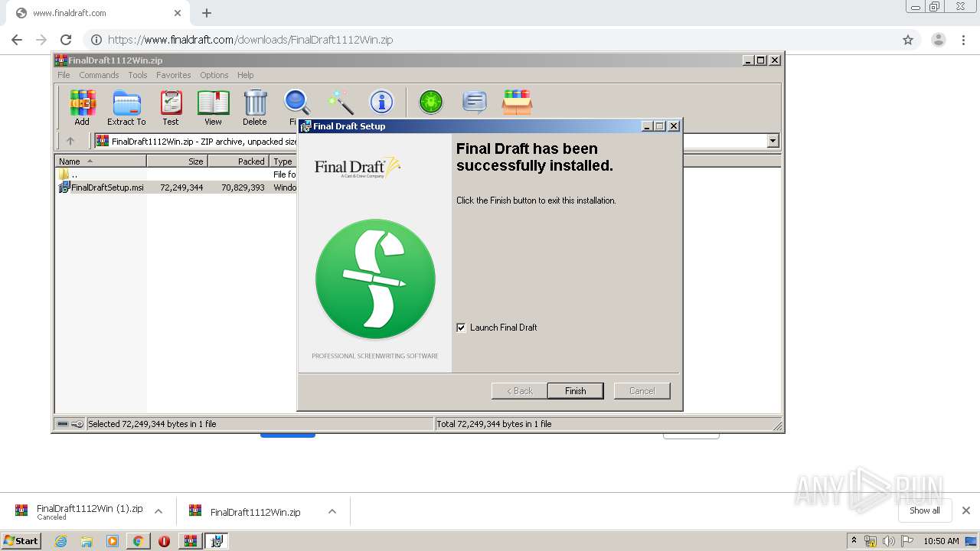Click Show all downloads button
The image size is (980, 551).
pos(925,510)
